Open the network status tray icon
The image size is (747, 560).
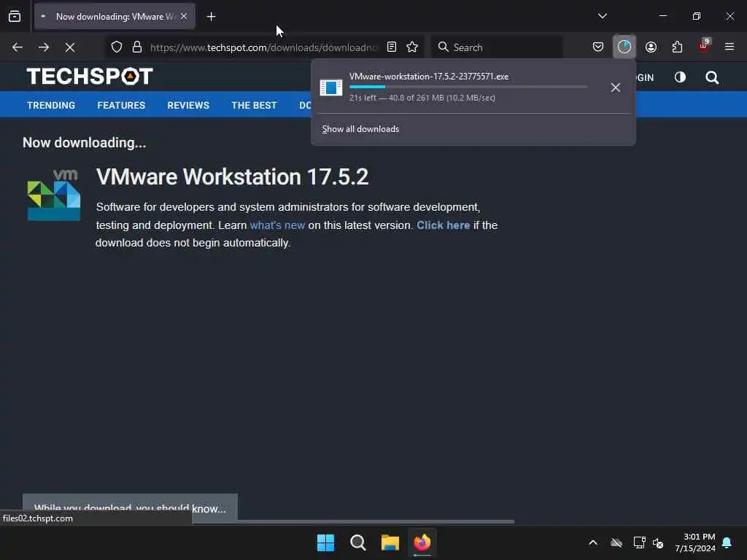click(x=639, y=542)
